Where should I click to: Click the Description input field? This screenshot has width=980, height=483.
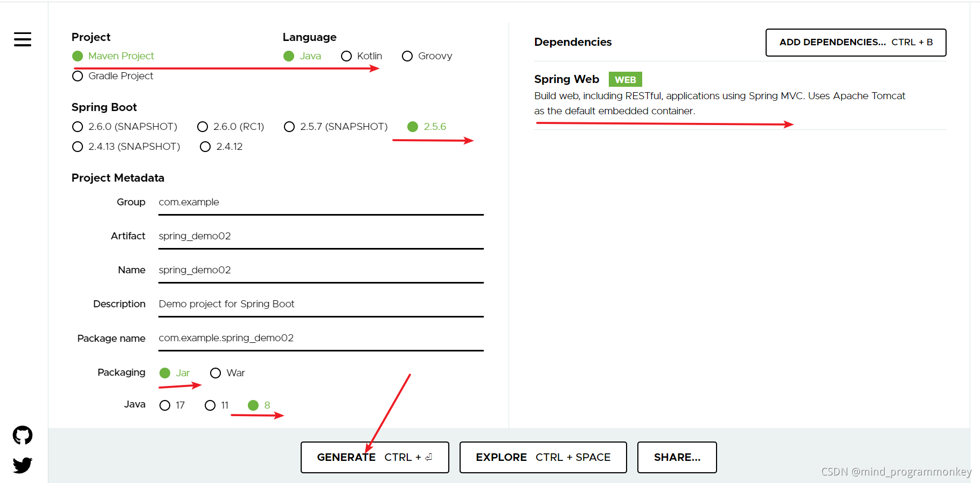(321, 305)
